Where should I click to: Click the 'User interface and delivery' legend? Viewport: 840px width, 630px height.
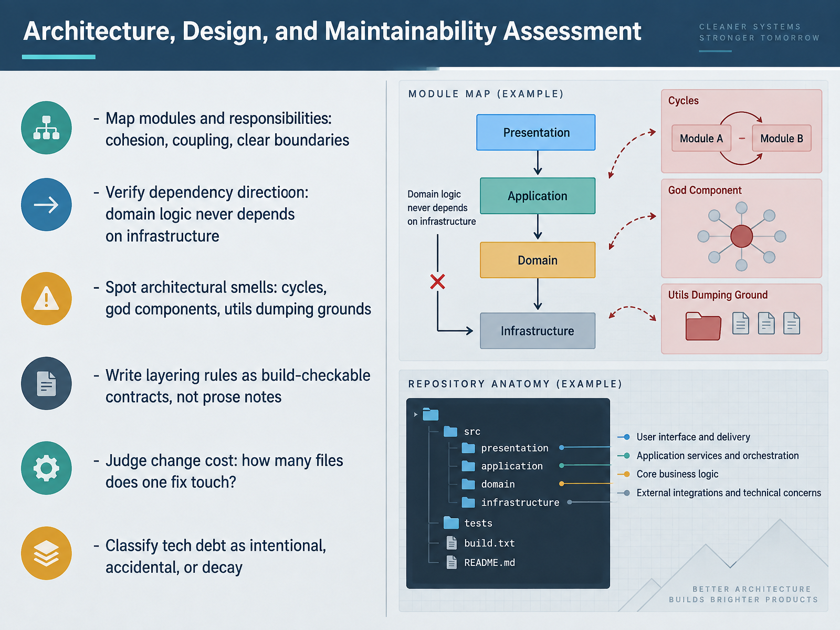pyautogui.click(x=693, y=437)
